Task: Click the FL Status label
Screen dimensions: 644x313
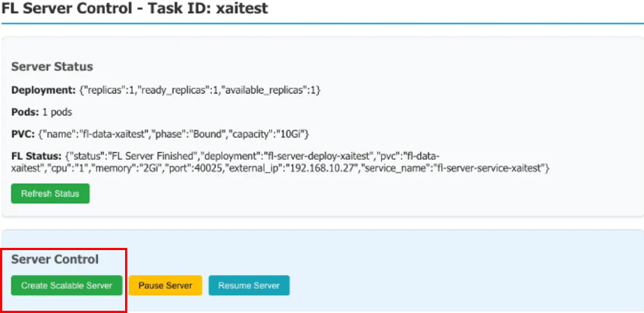Action: pyautogui.click(x=36, y=156)
